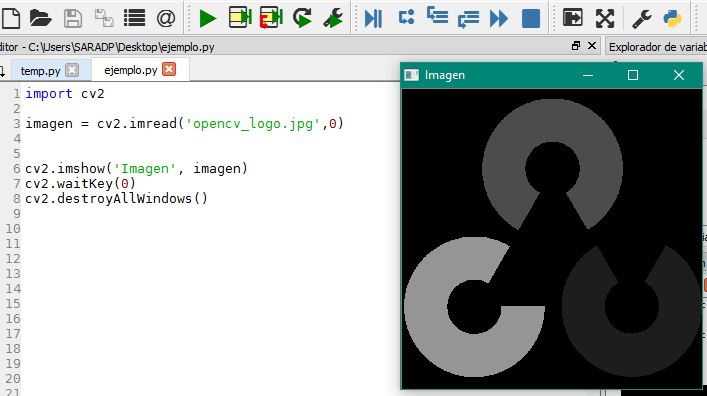Save the current file
Screen dimensions: 707x396
tap(73, 18)
